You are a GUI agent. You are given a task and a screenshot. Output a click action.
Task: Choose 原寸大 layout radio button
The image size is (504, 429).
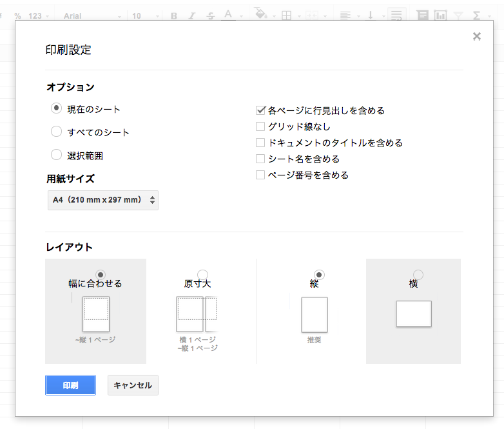(202, 275)
